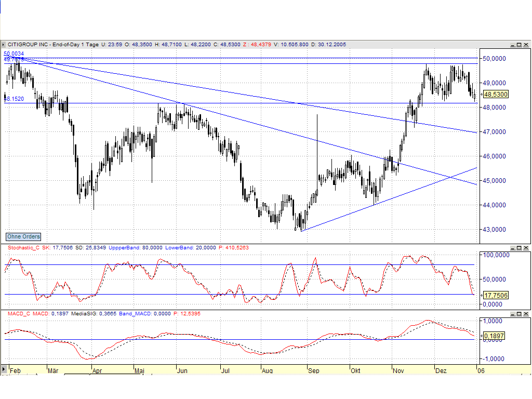
Task: Minimize the MACD_C indicator panel
Action: click(x=513, y=314)
